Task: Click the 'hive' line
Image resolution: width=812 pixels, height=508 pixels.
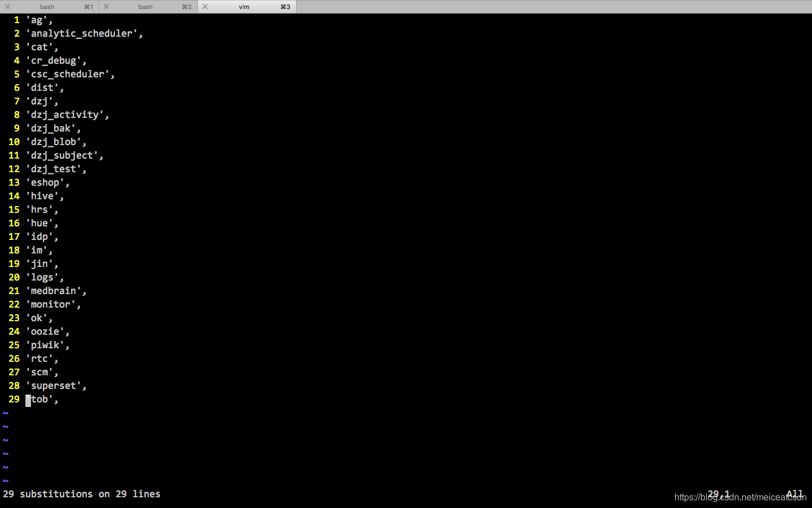Action: click(x=45, y=196)
